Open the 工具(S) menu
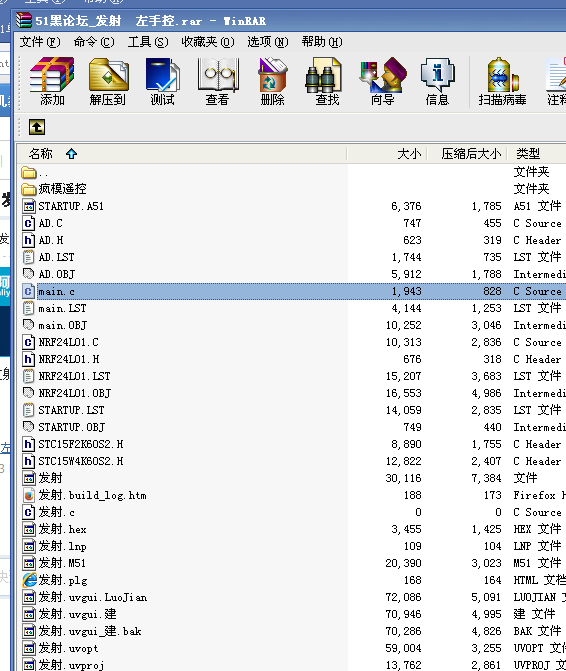This screenshot has width=566, height=671. pyautogui.click(x=148, y=42)
